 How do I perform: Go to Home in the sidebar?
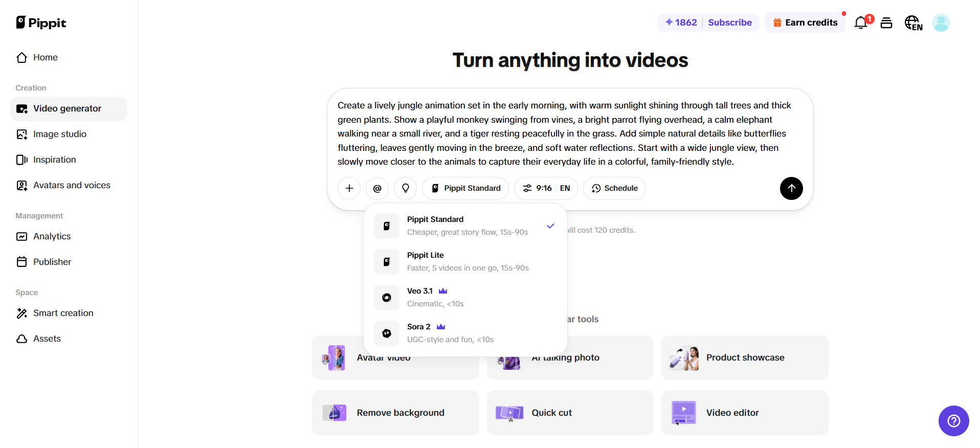click(x=69, y=57)
